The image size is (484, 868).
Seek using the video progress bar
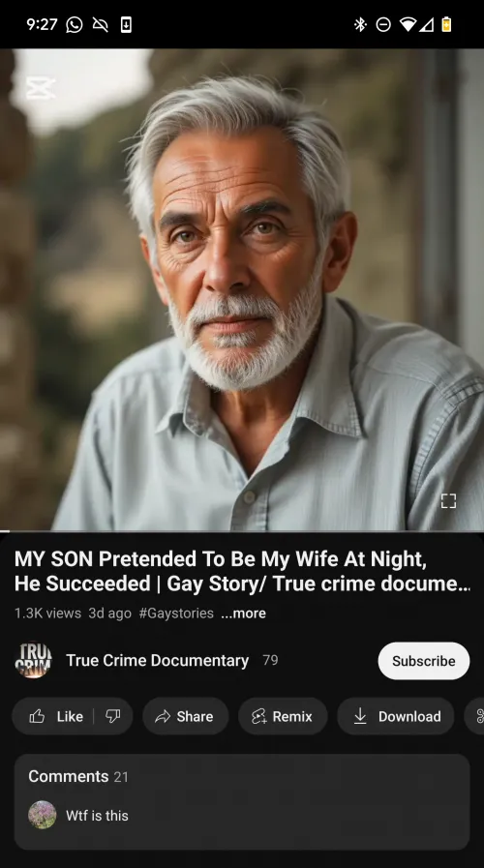pos(242,531)
